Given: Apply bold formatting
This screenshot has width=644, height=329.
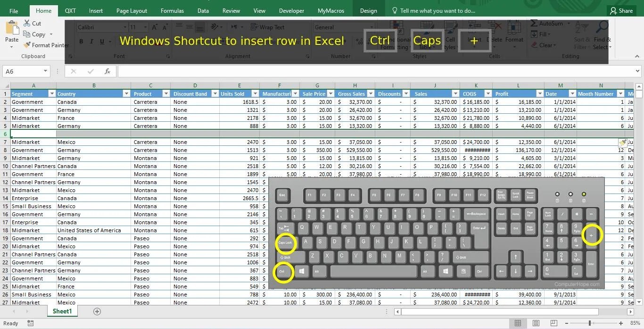Looking at the screenshot, I should (80, 42).
